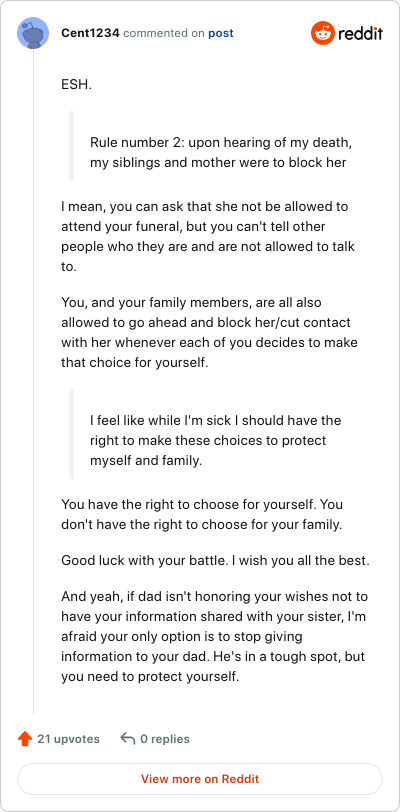
Task: Click the "commented on" header text
Action: click(x=164, y=34)
